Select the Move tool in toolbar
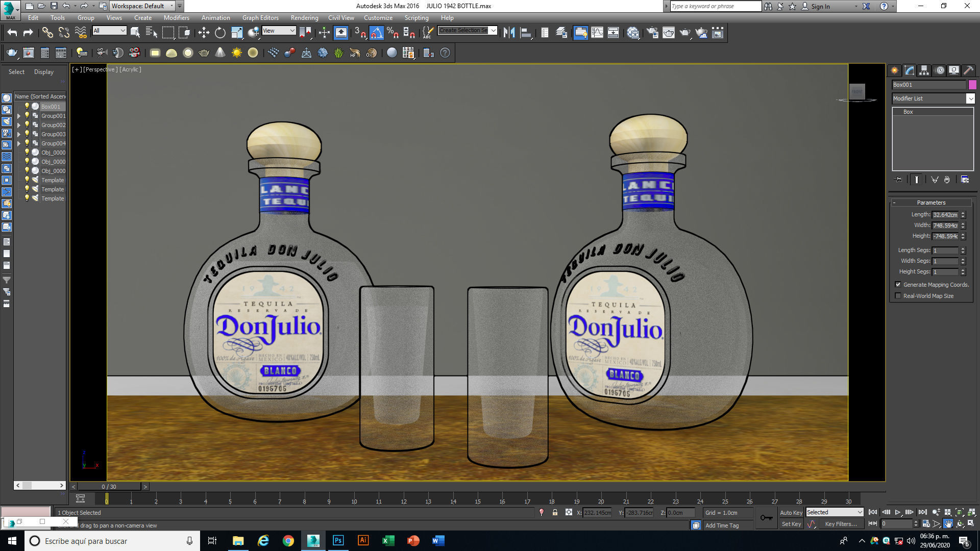This screenshot has height=551, width=980. [x=204, y=33]
